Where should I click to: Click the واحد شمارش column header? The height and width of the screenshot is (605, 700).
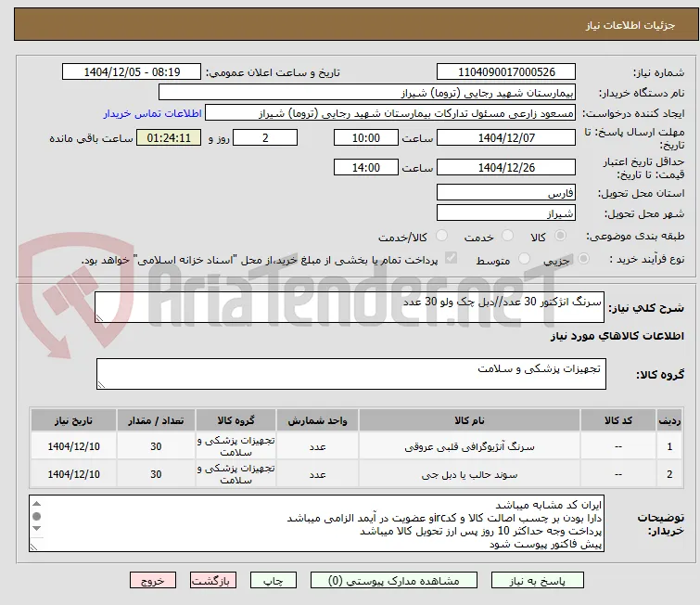click(x=317, y=420)
